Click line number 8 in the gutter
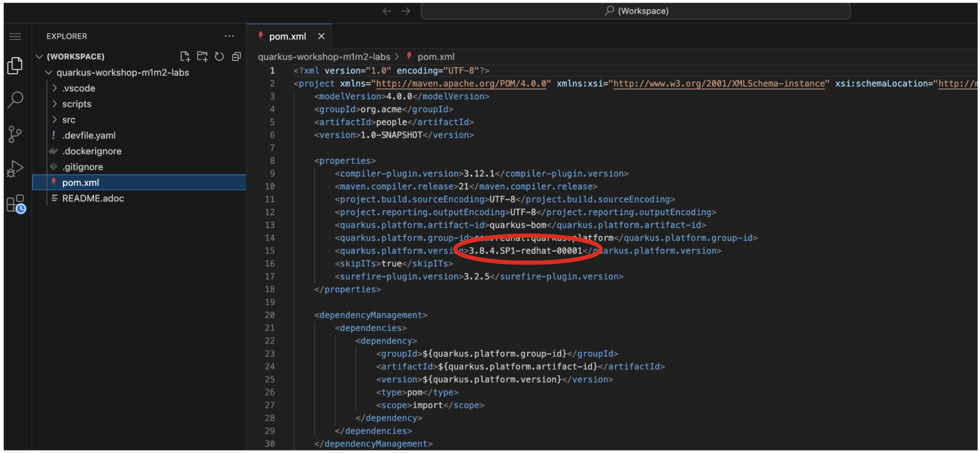This screenshot has width=980, height=453. tap(272, 161)
